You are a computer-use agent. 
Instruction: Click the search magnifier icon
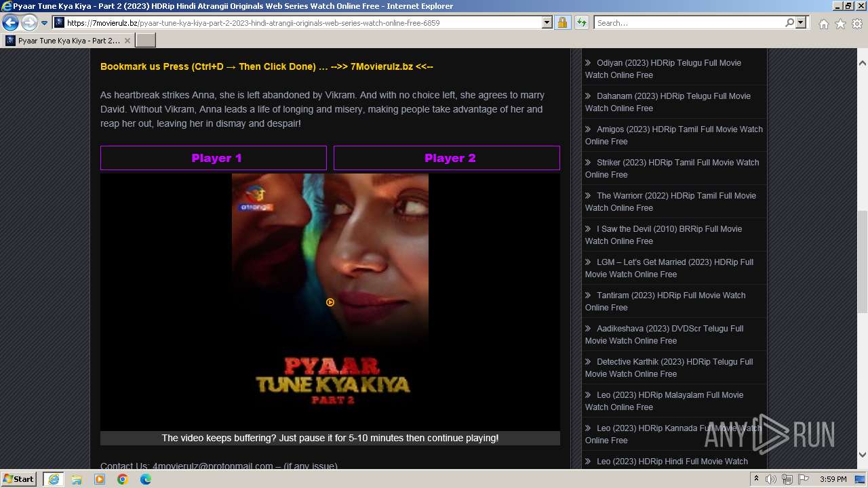click(789, 22)
